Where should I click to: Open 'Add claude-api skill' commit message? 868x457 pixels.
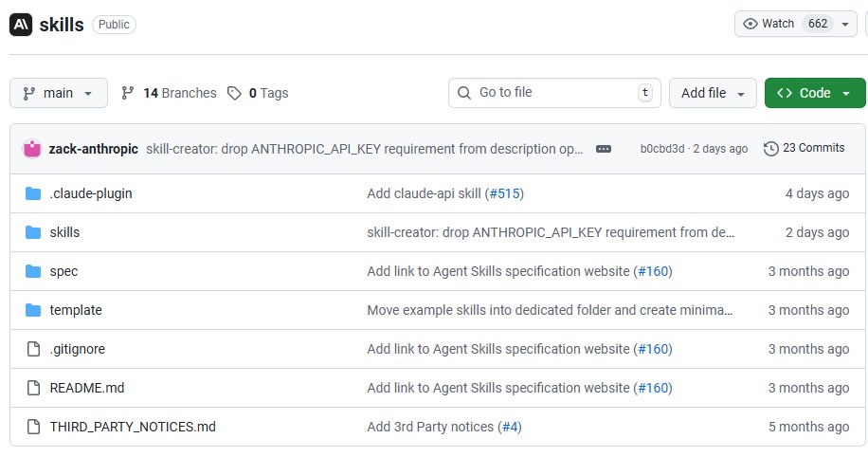(x=424, y=193)
